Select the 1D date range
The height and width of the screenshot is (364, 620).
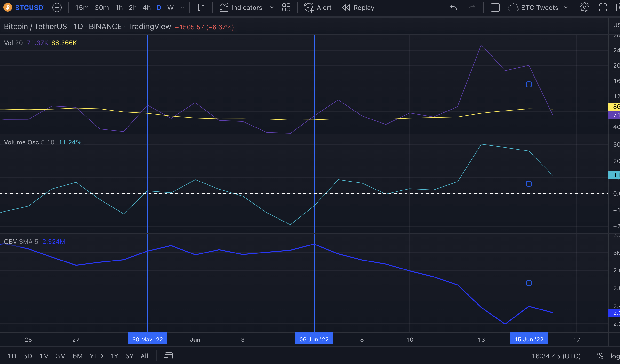pos(12,356)
